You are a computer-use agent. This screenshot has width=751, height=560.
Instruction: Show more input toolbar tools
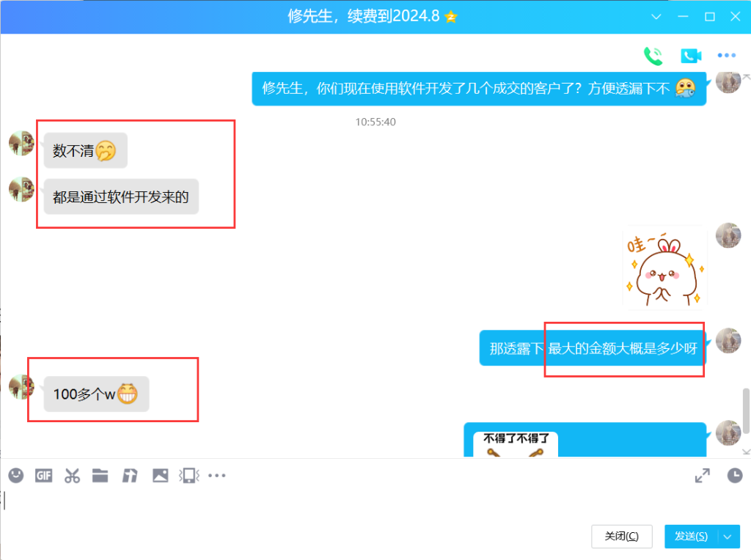point(217,476)
